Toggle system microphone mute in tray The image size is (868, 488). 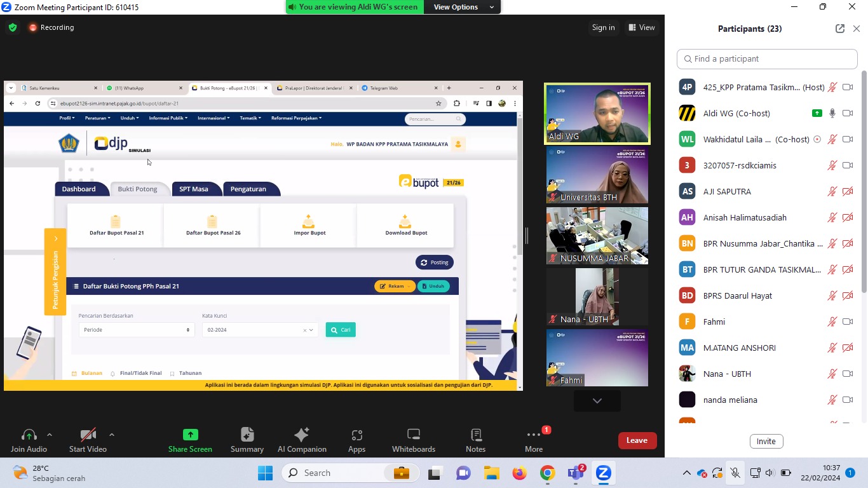click(735, 473)
